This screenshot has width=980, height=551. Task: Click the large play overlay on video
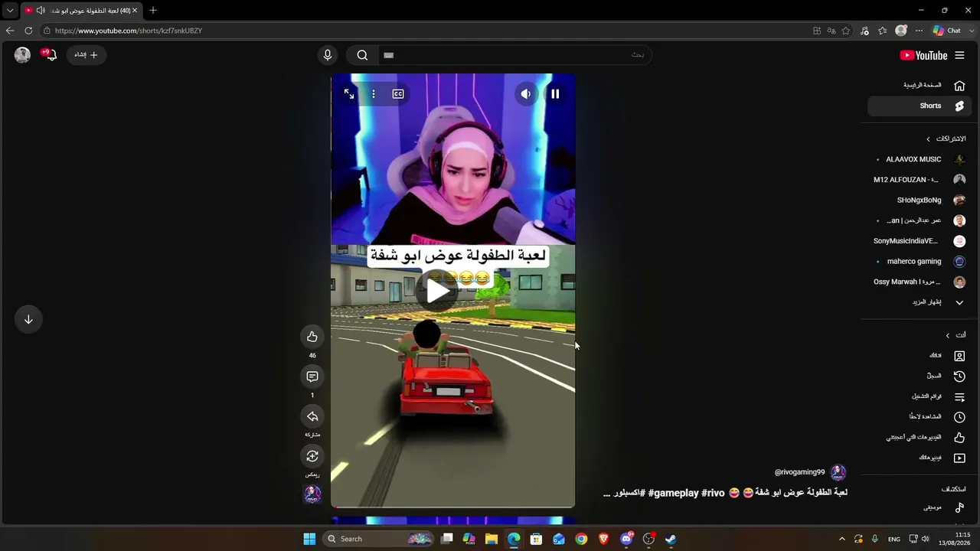(x=437, y=291)
